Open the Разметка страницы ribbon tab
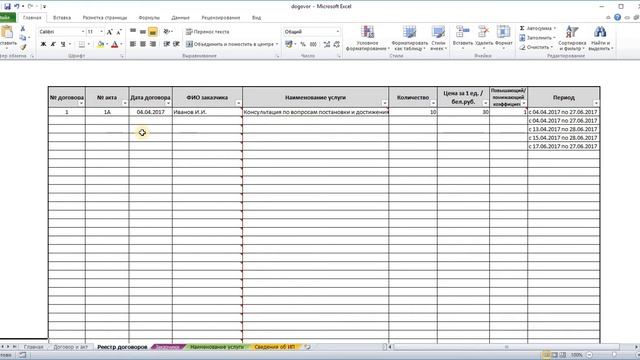Image resolution: width=640 pixels, height=360 pixels. [x=104, y=18]
